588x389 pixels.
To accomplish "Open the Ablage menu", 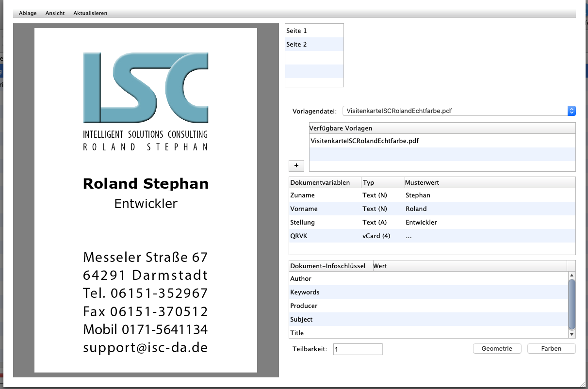I will coord(28,13).
